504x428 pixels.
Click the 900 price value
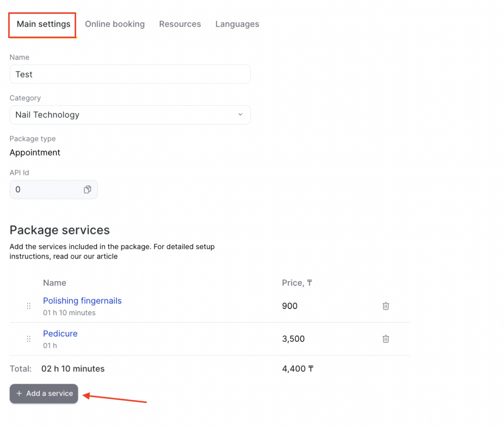290,306
